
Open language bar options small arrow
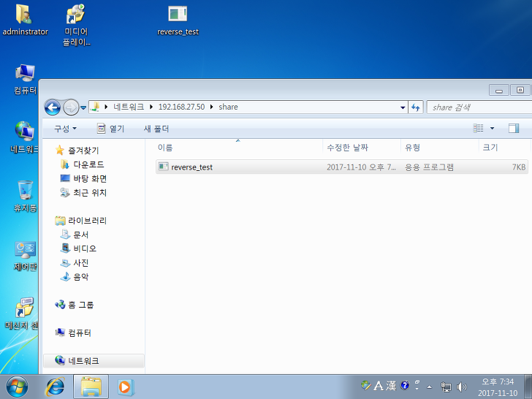pos(417,389)
